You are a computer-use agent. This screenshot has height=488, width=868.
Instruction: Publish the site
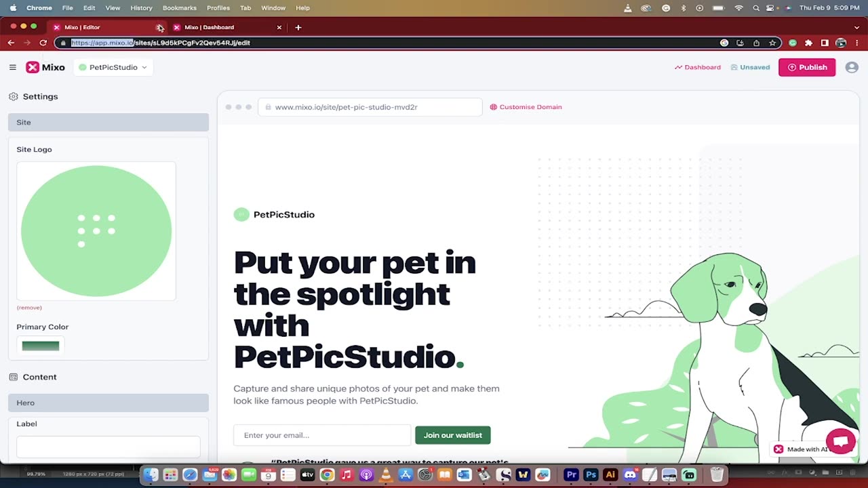point(807,67)
